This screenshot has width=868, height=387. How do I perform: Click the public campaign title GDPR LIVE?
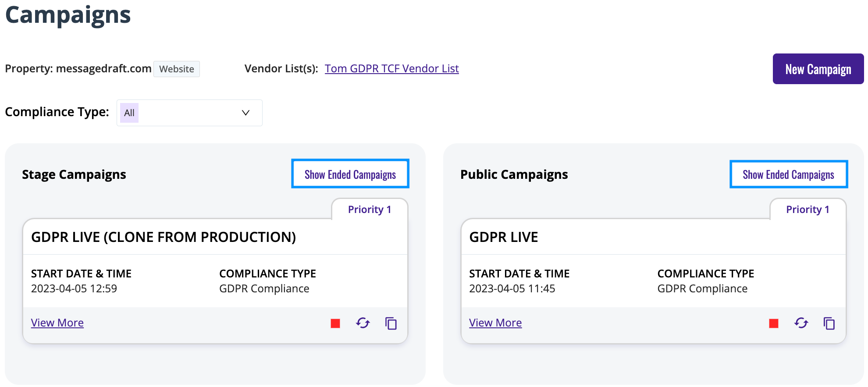tap(504, 237)
